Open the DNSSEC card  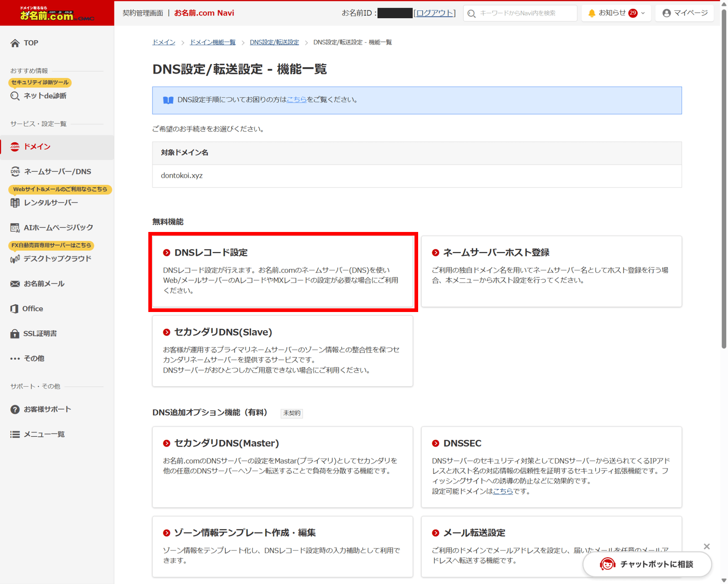coord(551,467)
